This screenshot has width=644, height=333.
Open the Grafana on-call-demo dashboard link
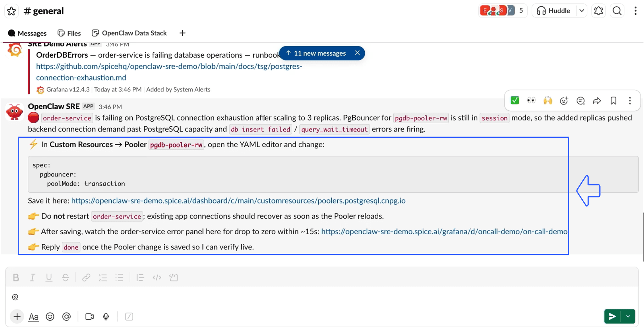click(444, 231)
